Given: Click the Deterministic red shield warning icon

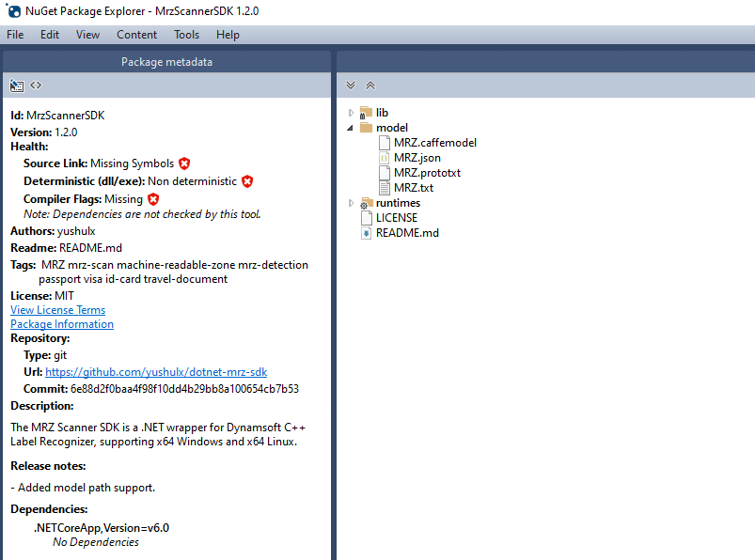Looking at the screenshot, I should (x=247, y=181).
